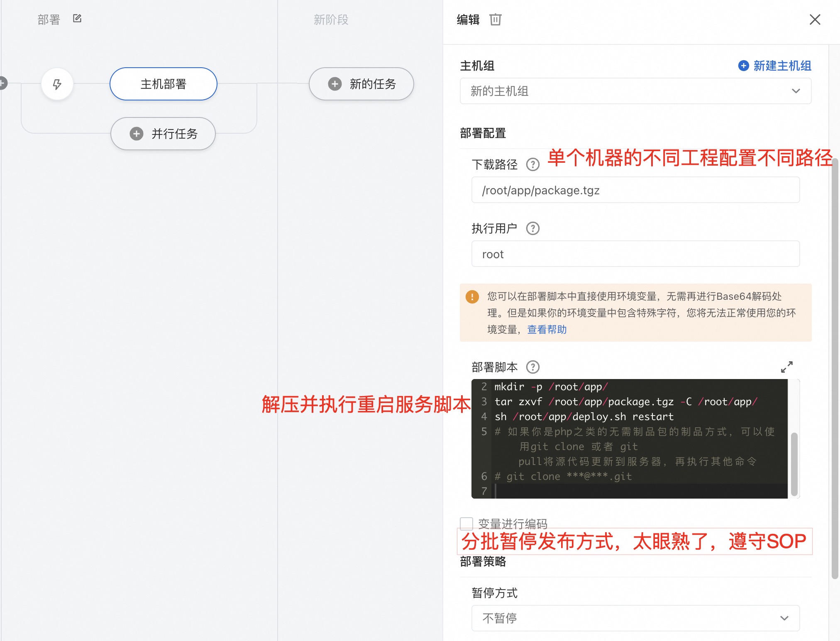Open 查看帮助 link
Viewport: 840px width, 641px height.
(x=547, y=329)
